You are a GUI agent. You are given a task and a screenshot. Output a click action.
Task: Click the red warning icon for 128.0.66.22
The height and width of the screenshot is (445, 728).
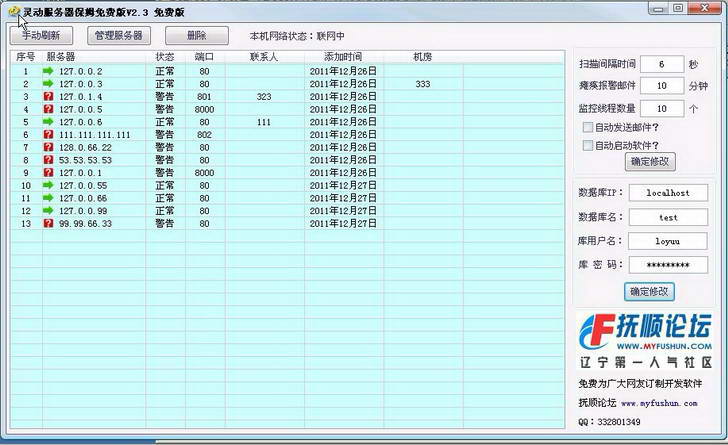[48, 147]
